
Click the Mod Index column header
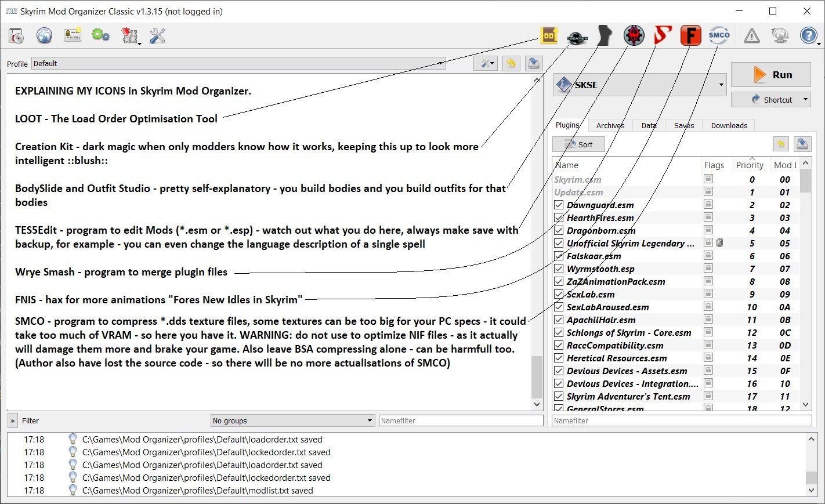click(785, 165)
